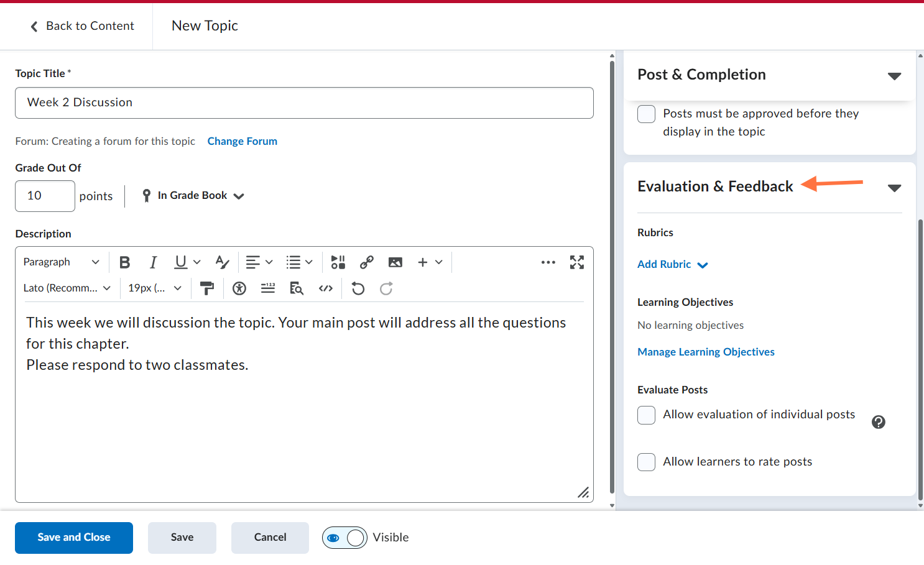This screenshot has width=924, height=565.
Task: Open the Paragraph format dropdown
Action: click(x=61, y=262)
